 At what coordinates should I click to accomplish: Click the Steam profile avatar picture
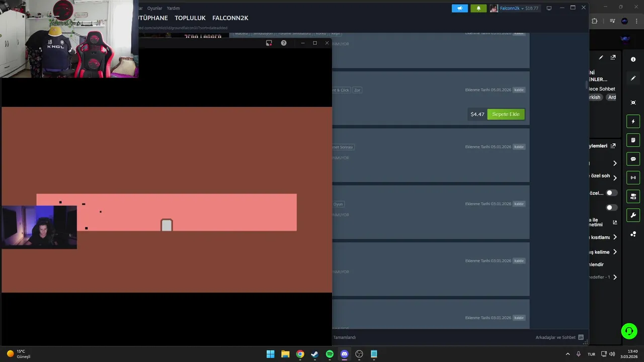click(494, 8)
